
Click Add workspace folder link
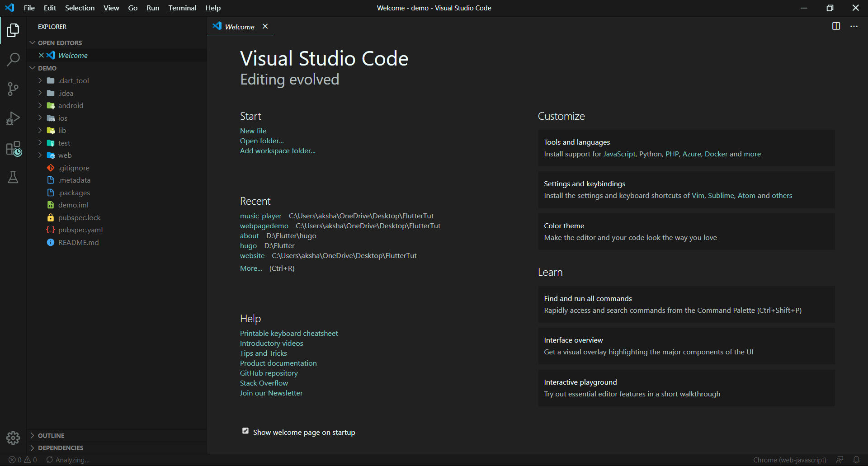point(278,151)
